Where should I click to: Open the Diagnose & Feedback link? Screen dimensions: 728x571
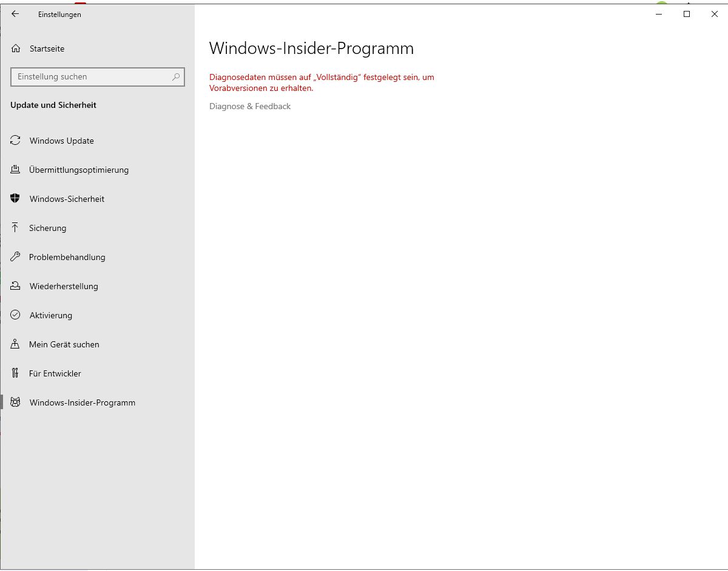pos(250,106)
